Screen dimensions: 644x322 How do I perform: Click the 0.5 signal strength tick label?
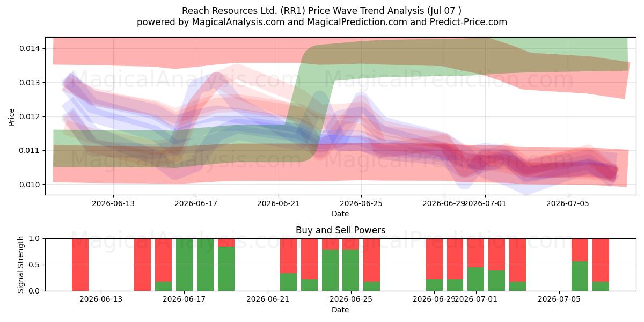click(34, 265)
